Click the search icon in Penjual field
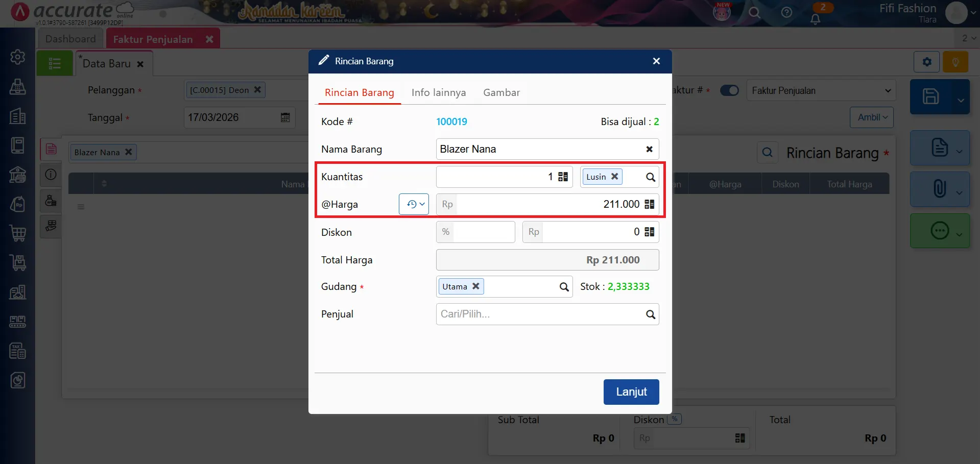980x464 pixels. point(650,314)
